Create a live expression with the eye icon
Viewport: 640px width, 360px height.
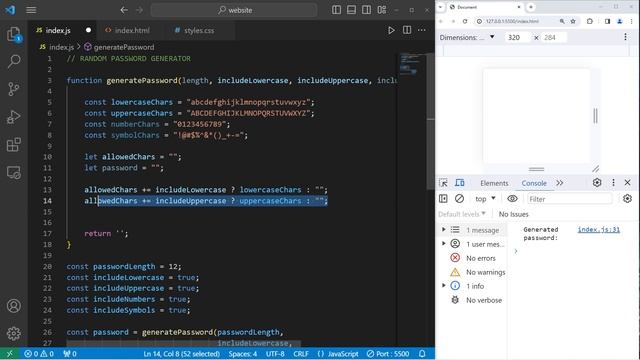(512, 199)
